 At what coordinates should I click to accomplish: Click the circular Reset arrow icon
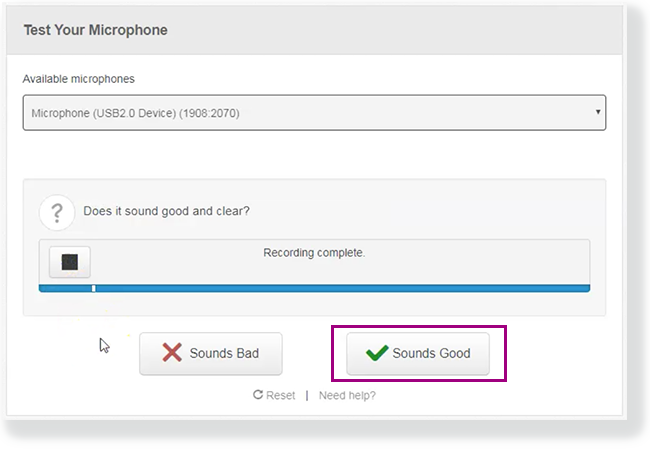(x=258, y=395)
